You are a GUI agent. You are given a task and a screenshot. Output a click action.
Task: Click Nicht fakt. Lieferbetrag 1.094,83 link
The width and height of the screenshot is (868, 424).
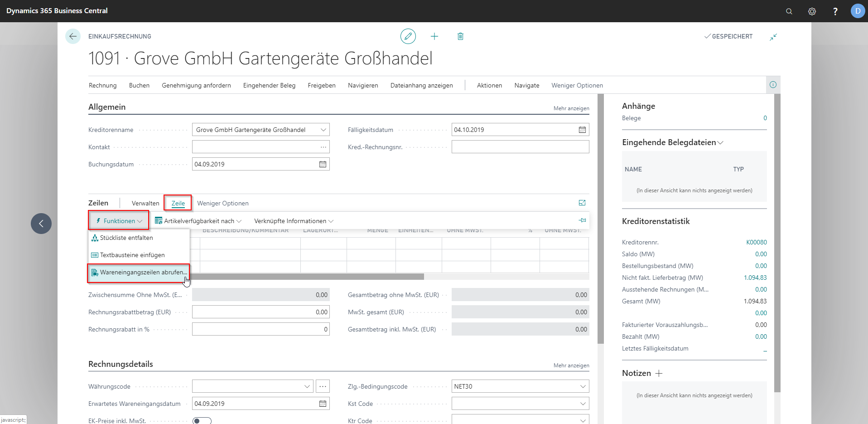(755, 278)
